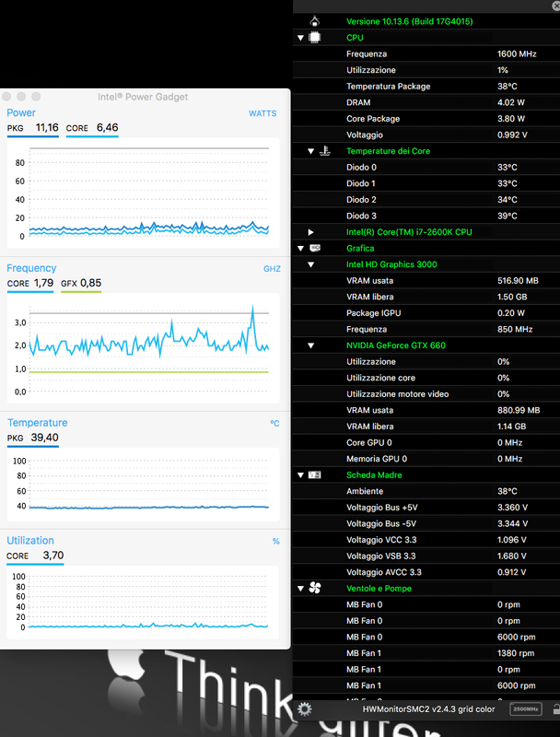
Task: Click the Frequency graph in Intel Power Gadget
Action: 144,348
